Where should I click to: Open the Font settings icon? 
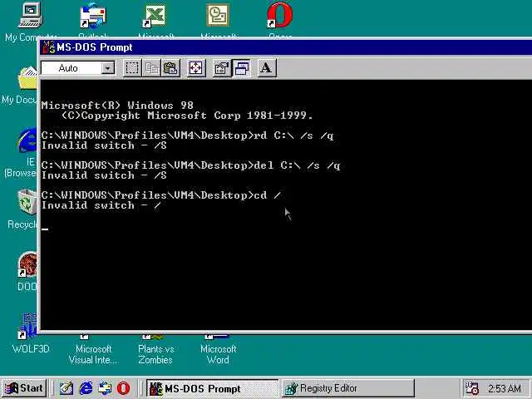[x=267, y=68]
